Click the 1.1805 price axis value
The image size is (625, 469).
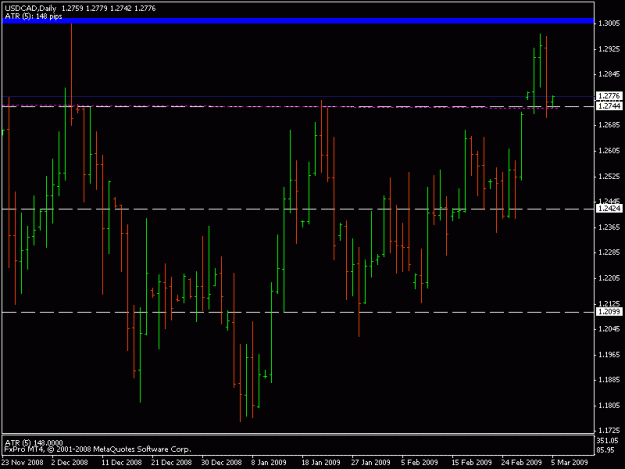[x=609, y=405]
